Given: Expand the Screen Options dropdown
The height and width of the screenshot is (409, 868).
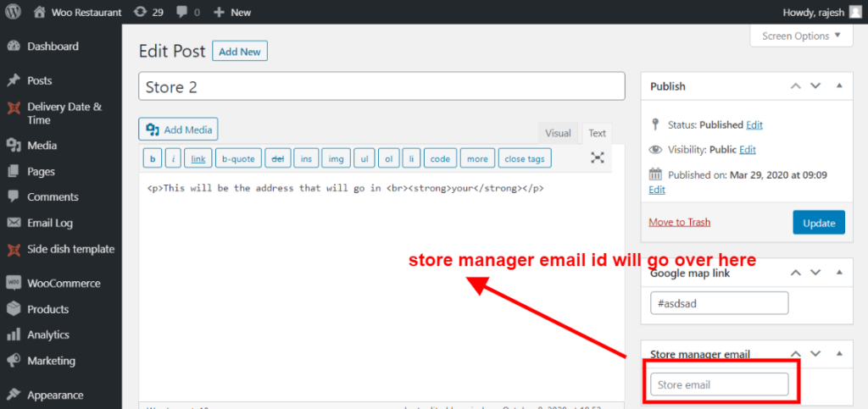Looking at the screenshot, I should (801, 36).
